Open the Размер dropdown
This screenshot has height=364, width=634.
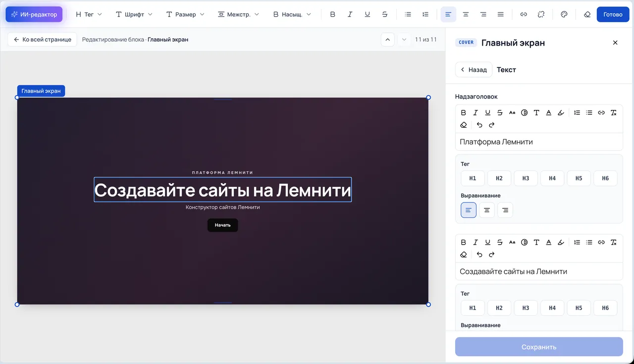tap(185, 14)
